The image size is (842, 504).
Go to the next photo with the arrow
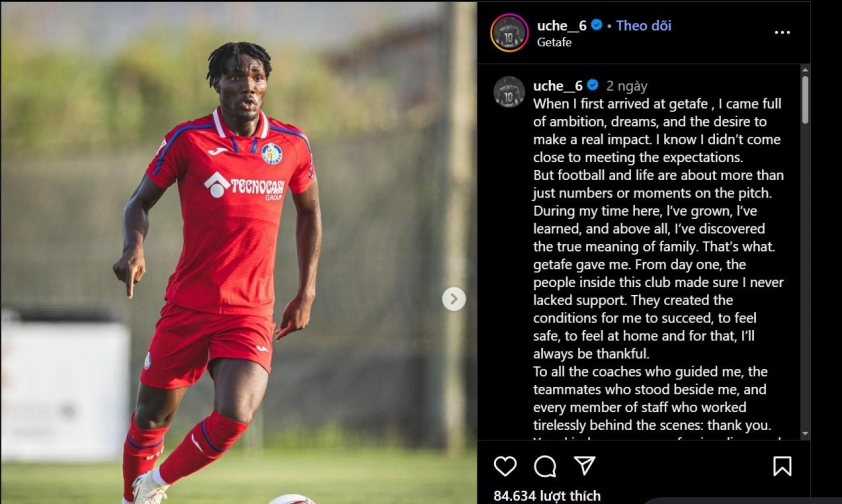click(x=454, y=299)
